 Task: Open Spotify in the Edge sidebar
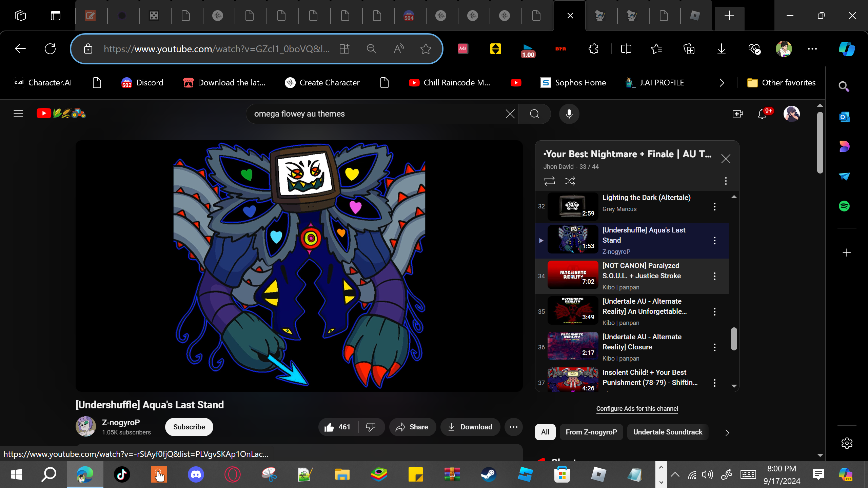[844, 206]
